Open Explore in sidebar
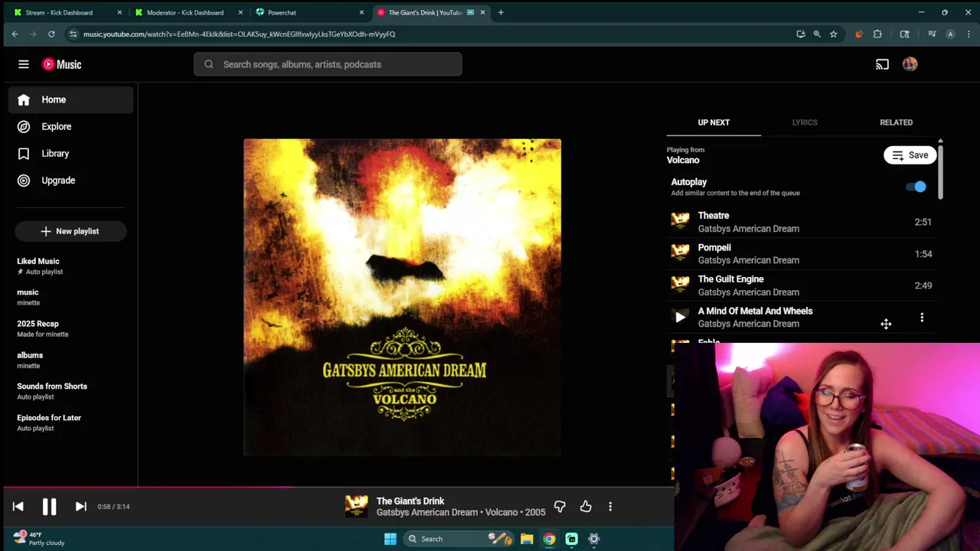This screenshot has height=551, width=980. (71, 126)
